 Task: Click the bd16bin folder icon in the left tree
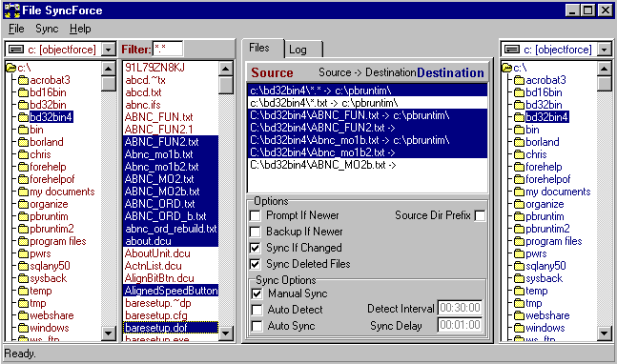pyautogui.click(x=24, y=92)
